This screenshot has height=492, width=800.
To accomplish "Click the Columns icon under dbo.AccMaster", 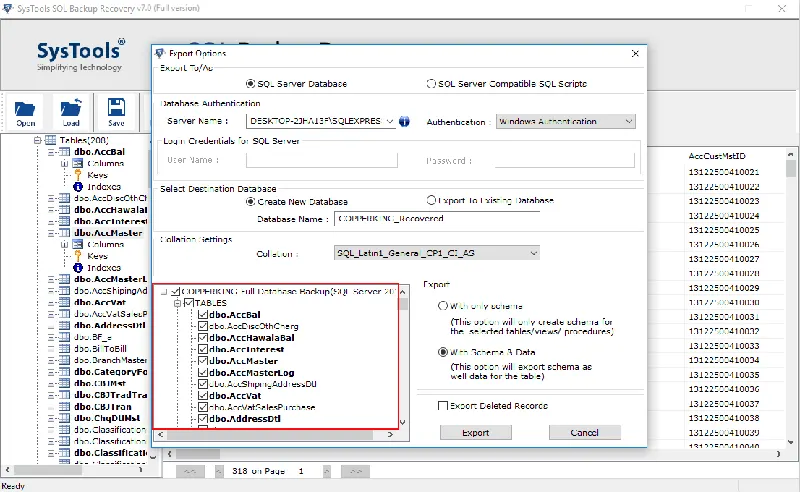I will (x=78, y=244).
